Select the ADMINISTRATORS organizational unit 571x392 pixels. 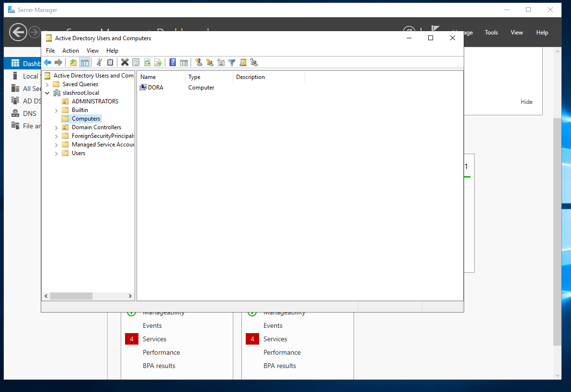pos(95,101)
